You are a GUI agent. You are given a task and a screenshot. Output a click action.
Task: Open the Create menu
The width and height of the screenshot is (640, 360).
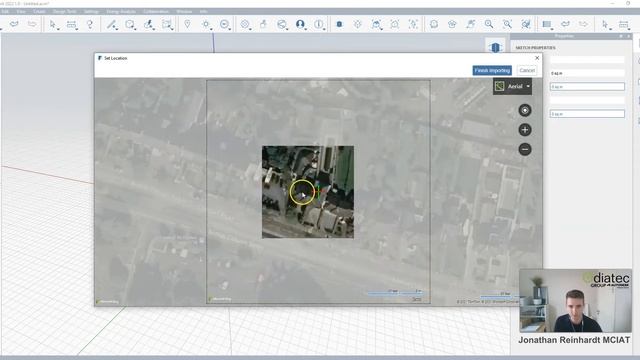(x=39, y=11)
